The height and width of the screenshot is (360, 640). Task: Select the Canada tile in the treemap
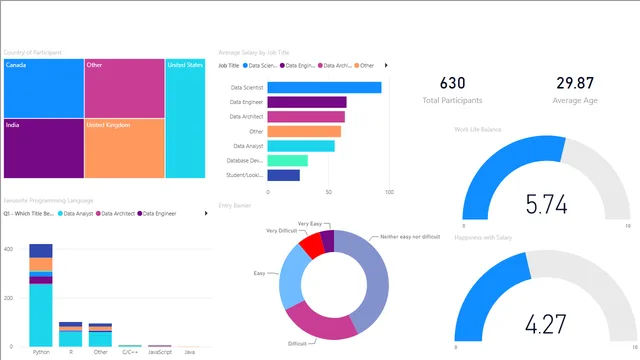tap(44, 88)
